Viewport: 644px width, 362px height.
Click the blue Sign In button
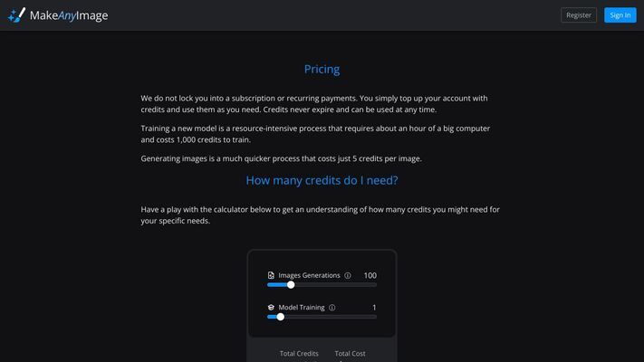click(x=620, y=15)
